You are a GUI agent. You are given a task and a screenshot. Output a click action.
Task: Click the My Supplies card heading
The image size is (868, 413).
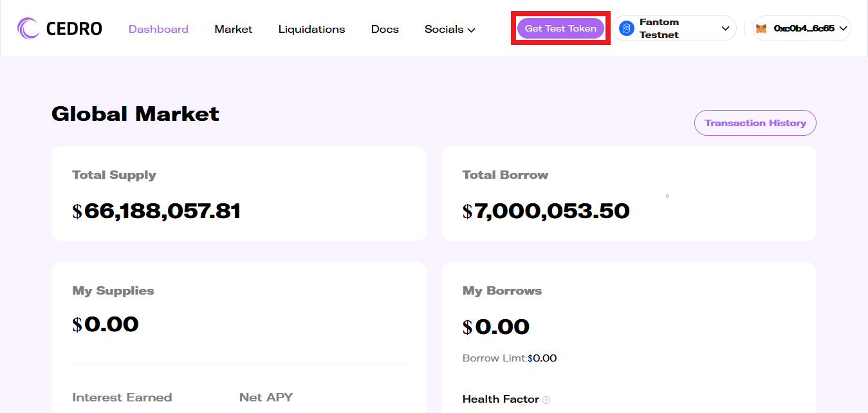[113, 291]
